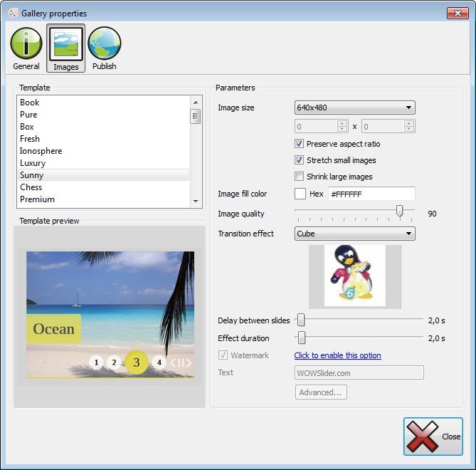
Task: Select the Fresh template
Action: [103, 139]
